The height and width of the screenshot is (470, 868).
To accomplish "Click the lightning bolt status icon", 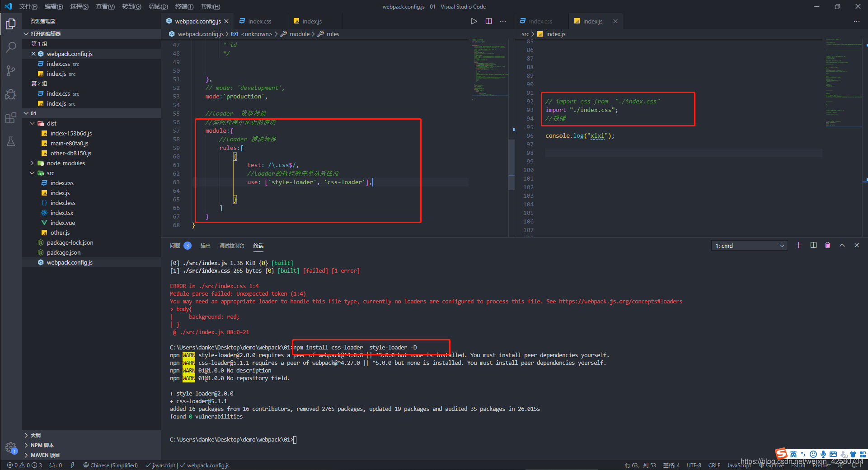I will pos(72,465).
